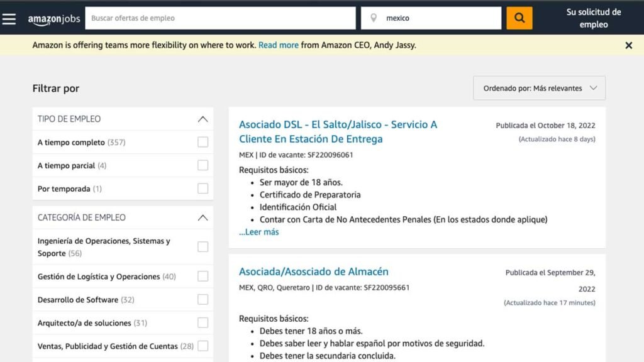Click '...Leer más' in the first job listing
644x362 pixels.
pyautogui.click(x=258, y=232)
